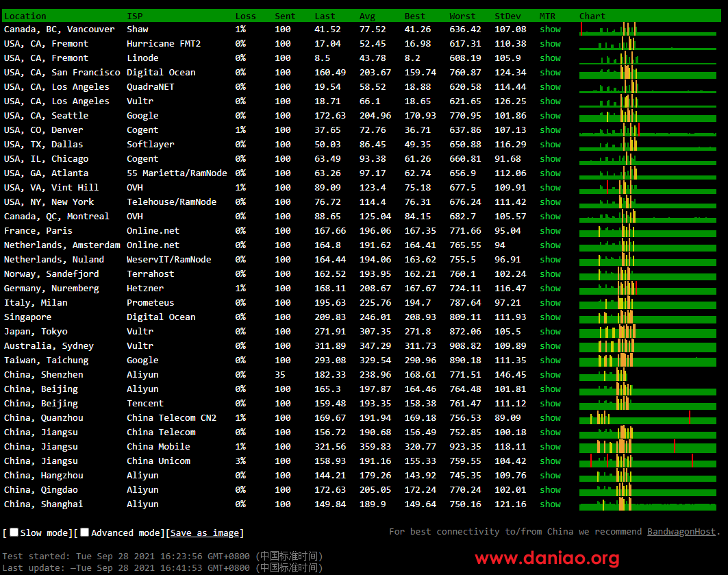This screenshot has width=728, height=575.
Task: Click the Worst value 923.35 for China Mobile
Action: tap(465, 447)
